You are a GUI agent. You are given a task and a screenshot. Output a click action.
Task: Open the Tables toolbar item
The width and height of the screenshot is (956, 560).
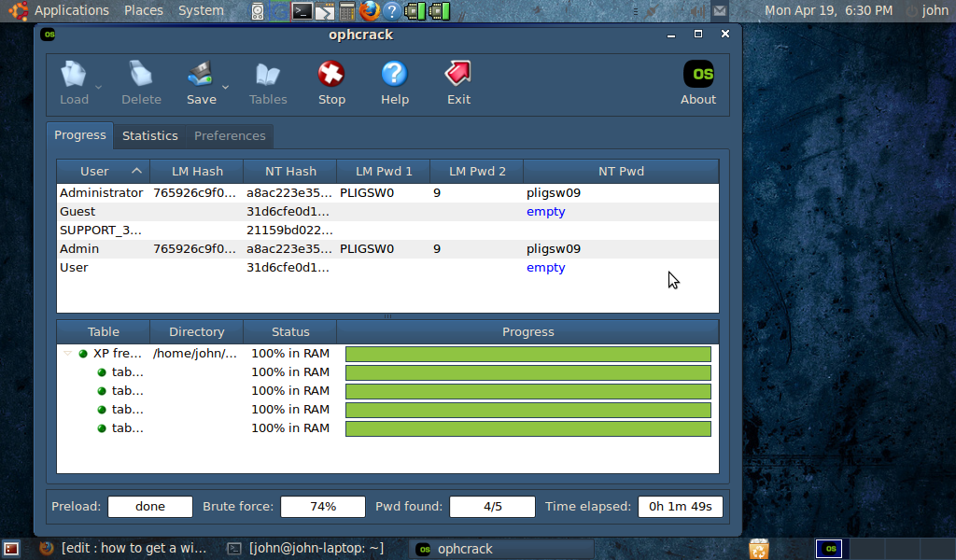tap(268, 83)
